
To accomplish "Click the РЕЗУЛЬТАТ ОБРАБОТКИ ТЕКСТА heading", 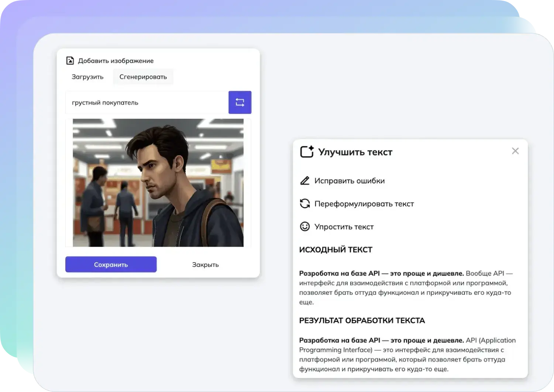I will [x=362, y=320].
